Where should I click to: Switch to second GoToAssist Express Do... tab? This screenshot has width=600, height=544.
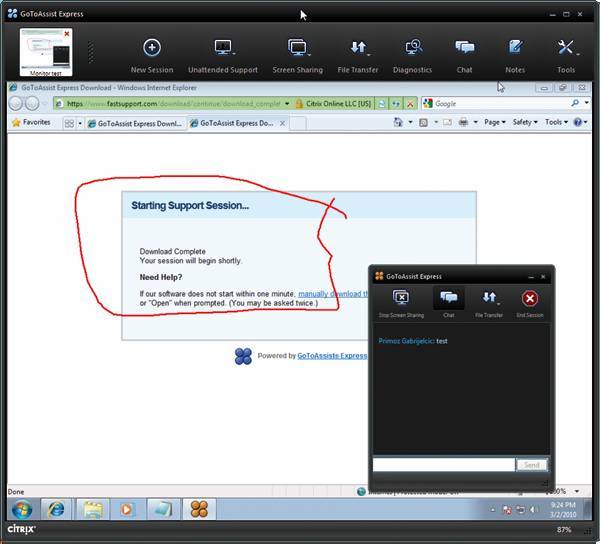click(x=232, y=123)
